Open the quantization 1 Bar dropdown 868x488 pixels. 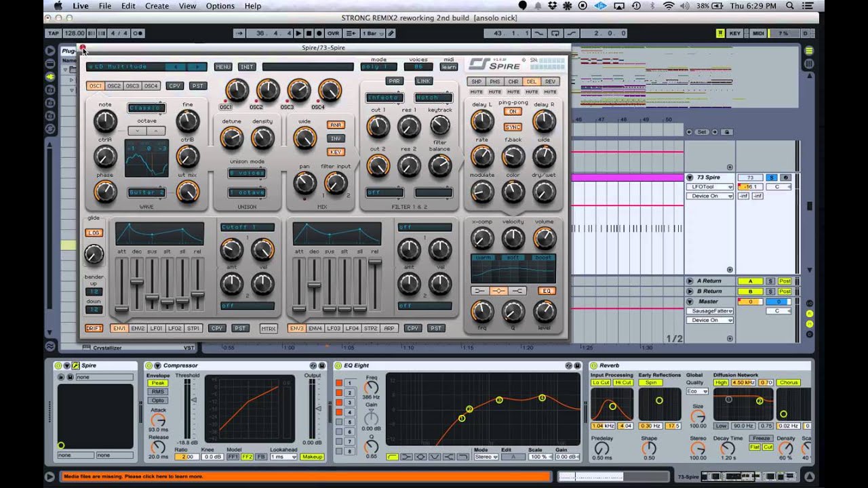click(373, 33)
